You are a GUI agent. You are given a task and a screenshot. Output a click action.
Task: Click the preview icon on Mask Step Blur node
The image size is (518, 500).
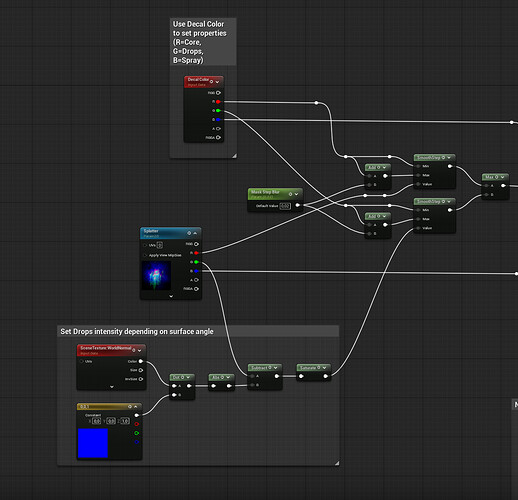[290, 194]
